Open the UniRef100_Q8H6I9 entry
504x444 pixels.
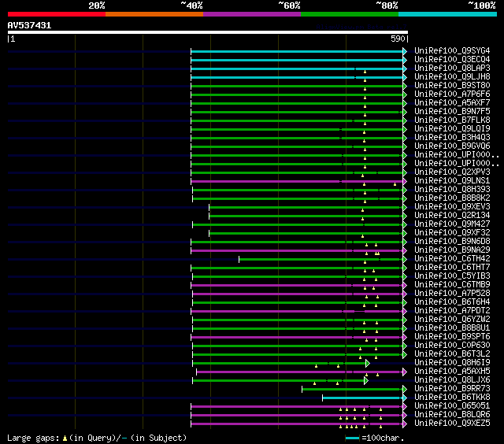(452, 363)
